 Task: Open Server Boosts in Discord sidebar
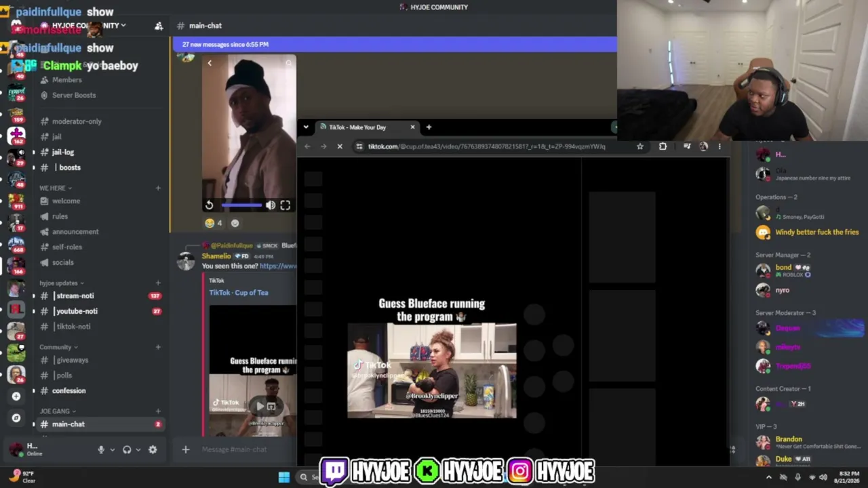pyautogui.click(x=74, y=95)
